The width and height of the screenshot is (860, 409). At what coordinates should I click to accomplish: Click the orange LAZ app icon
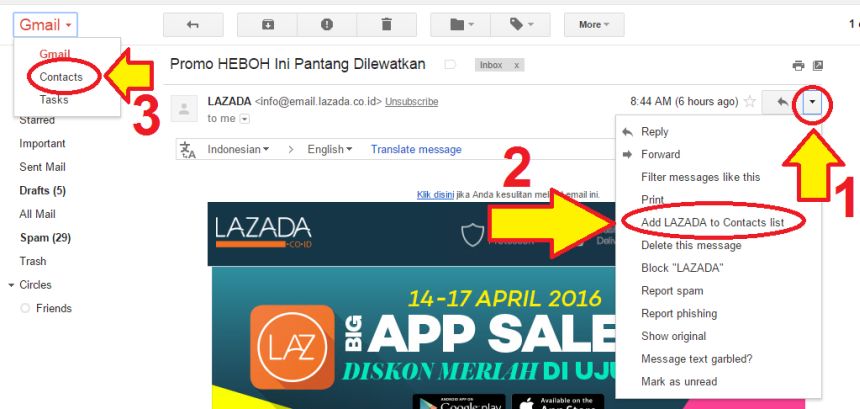pyautogui.click(x=292, y=347)
